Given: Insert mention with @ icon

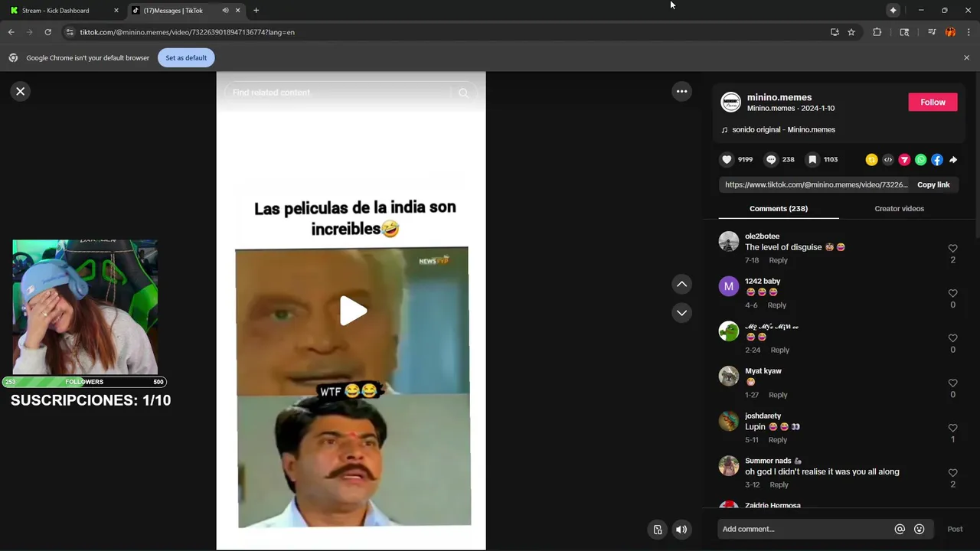Looking at the screenshot, I should (x=900, y=529).
